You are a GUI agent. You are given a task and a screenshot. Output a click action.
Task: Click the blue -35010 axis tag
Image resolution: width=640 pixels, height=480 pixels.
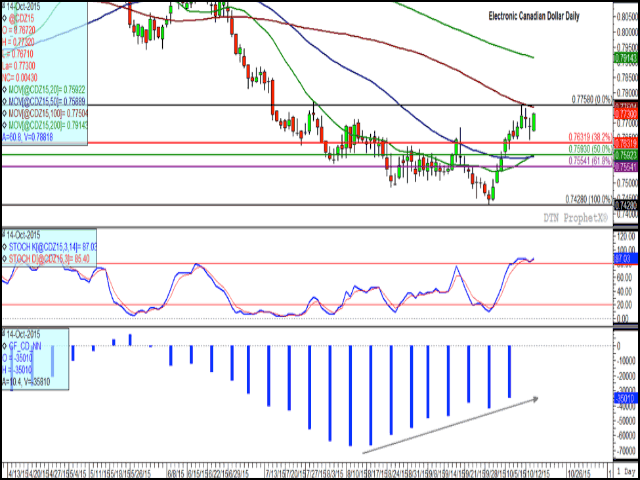pos(627,397)
